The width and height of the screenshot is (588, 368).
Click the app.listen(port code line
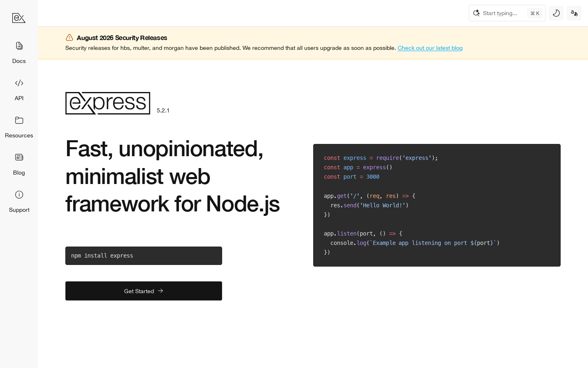(363, 233)
